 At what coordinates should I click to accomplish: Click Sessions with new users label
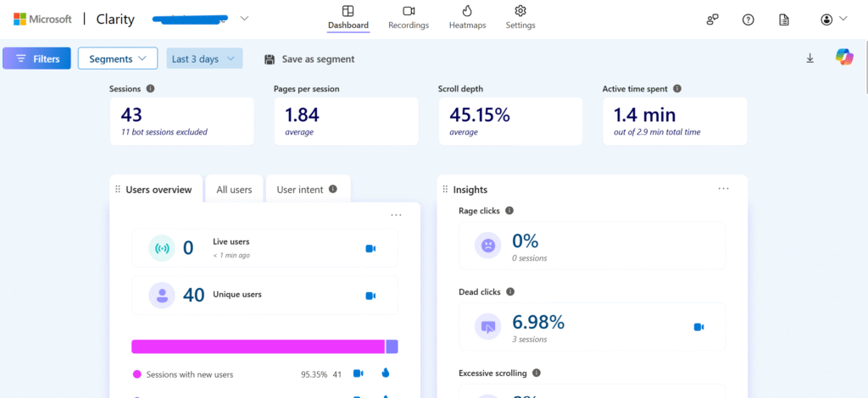[190, 374]
